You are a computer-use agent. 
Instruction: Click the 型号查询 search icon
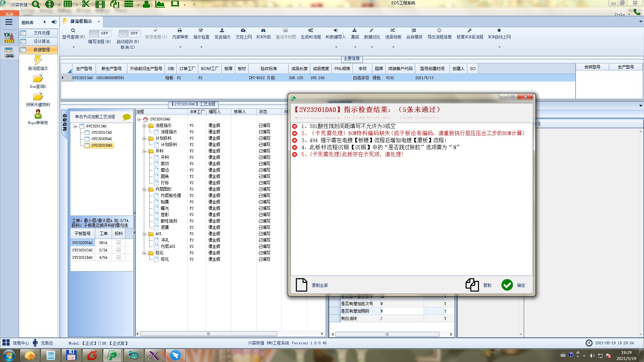coord(73,31)
